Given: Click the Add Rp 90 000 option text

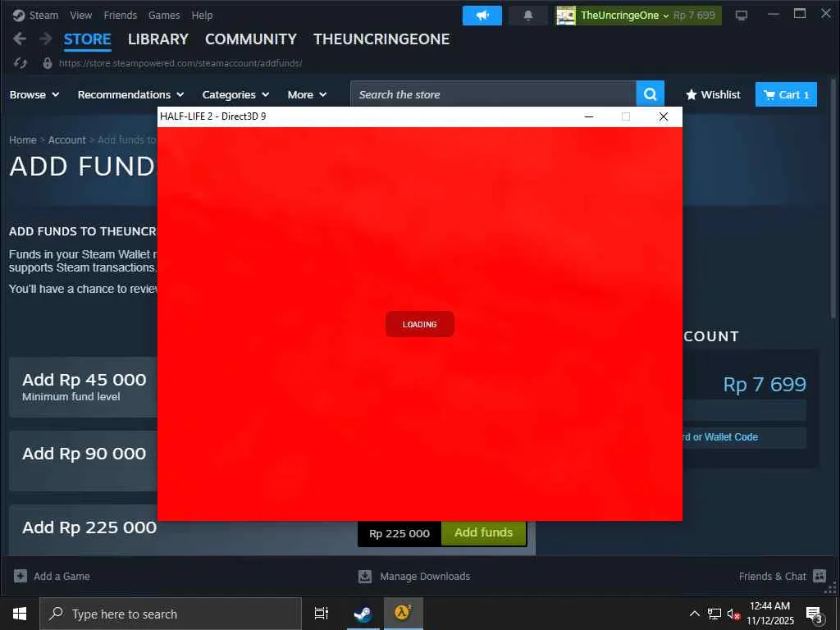Looking at the screenshot, I should (84, 454).
